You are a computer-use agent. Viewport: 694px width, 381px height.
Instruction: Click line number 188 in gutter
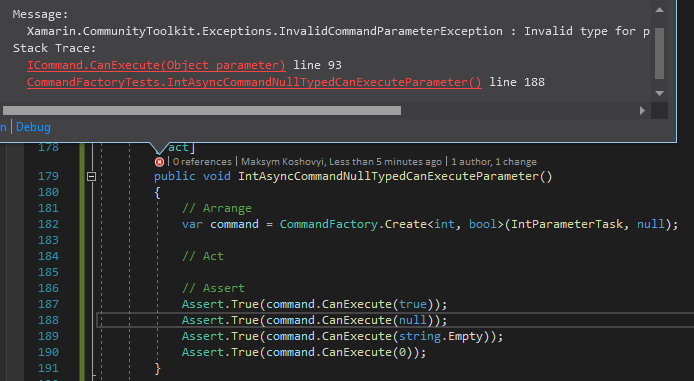click(x=48, y=320)
